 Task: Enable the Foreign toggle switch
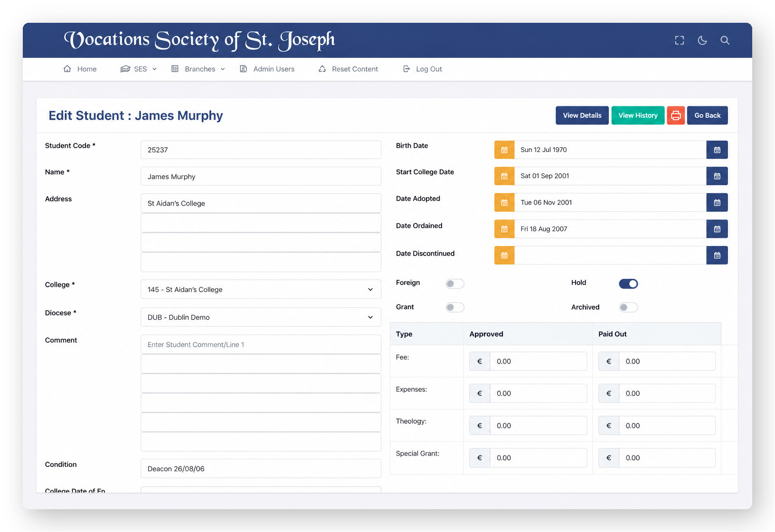click(x=454, y=284)
